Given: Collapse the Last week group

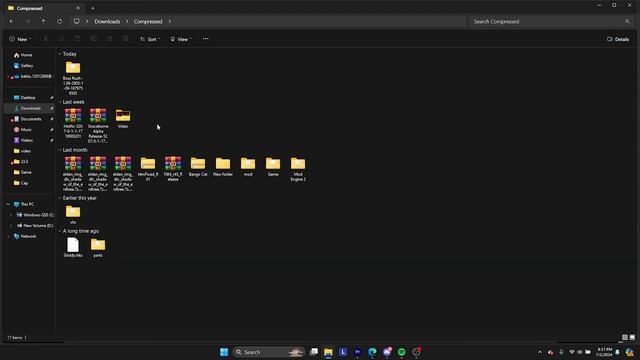Looking at the screenshot, I should tap(60, 102).
